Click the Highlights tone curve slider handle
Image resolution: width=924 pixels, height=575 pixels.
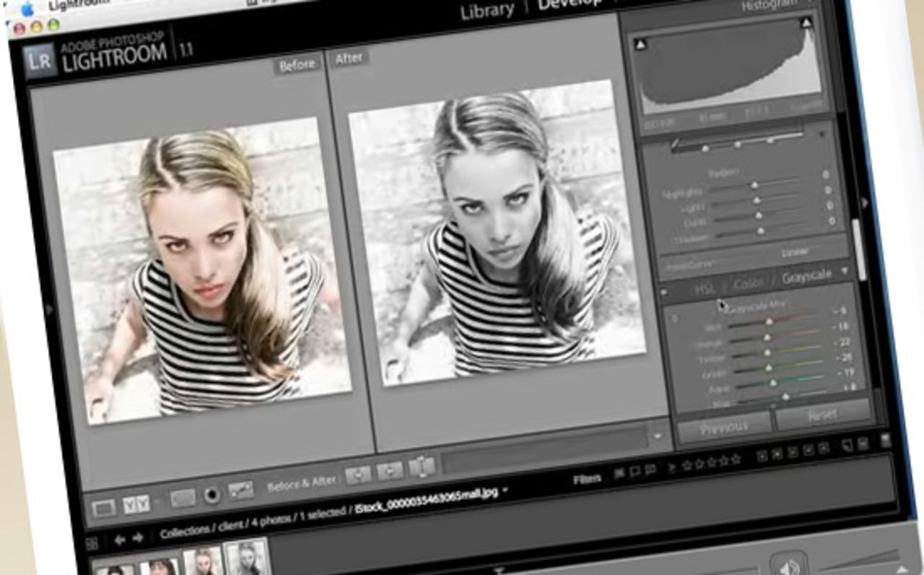tap(754, 186)
